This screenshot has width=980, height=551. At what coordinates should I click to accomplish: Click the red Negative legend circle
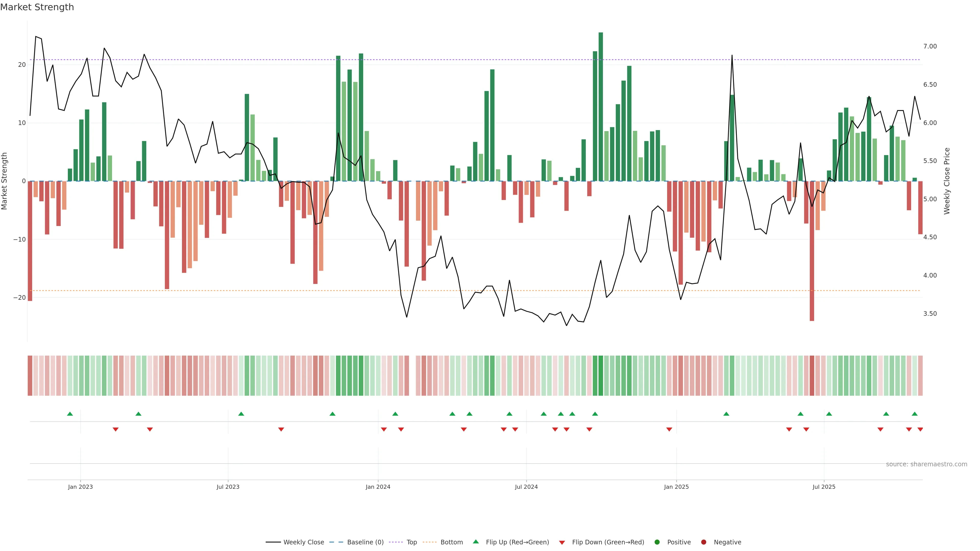(703, 542)
